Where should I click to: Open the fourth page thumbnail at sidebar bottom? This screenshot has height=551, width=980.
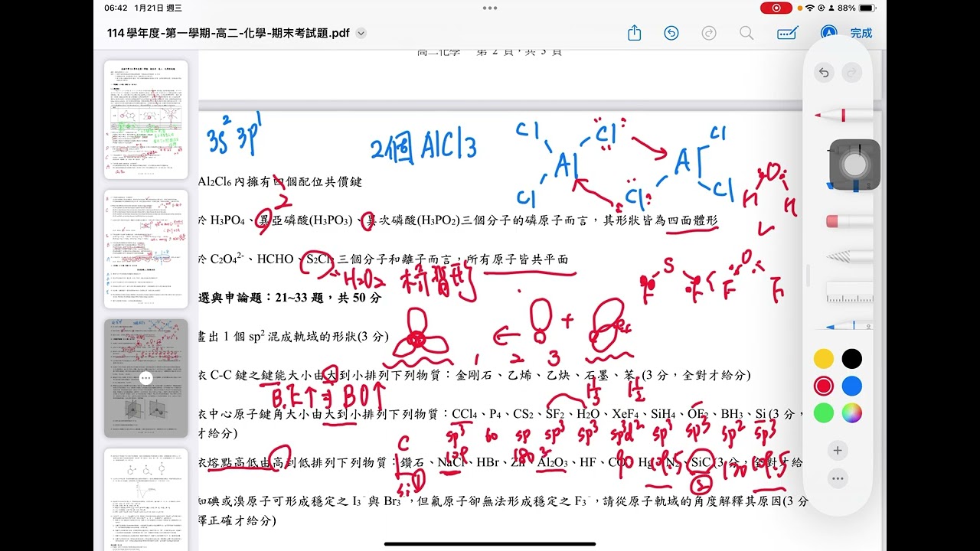click(146, 500)
